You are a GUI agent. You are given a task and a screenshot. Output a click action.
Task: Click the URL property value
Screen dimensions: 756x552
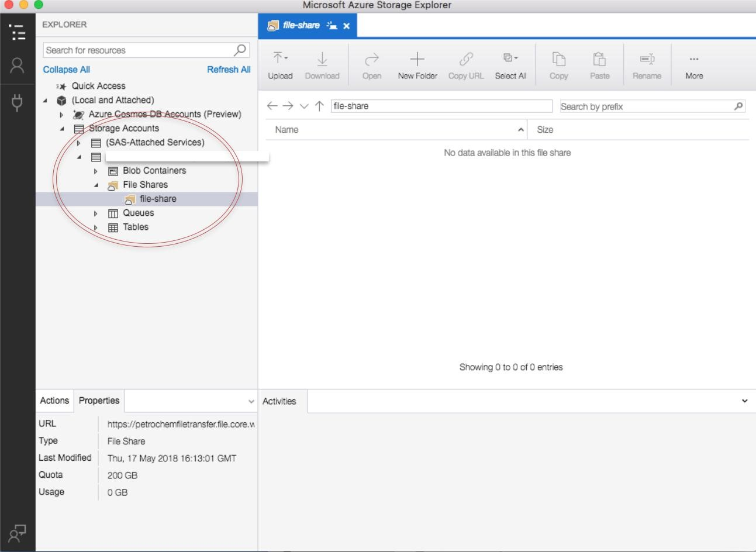(x=181, y=425)
